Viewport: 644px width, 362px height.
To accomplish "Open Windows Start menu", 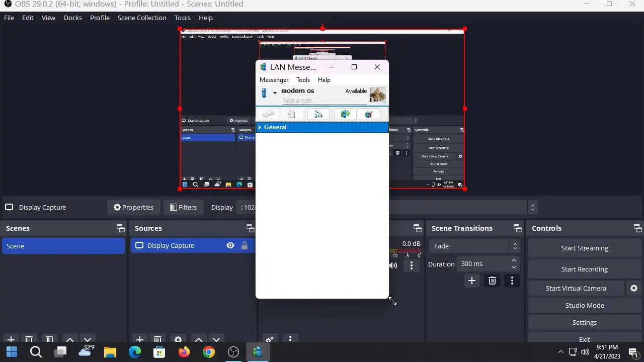I will coord(12,352).
